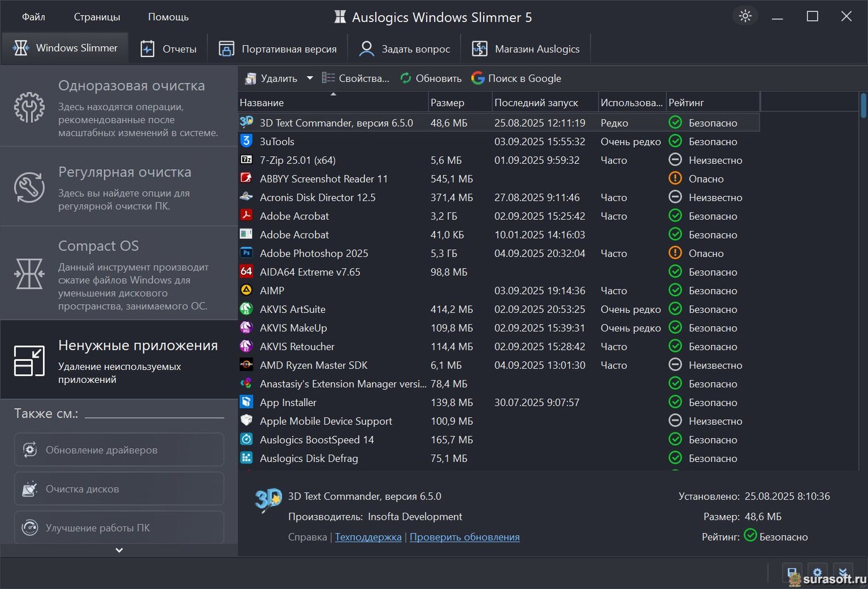Viewport: 868px width, 589px height.
Task: Switch to the Reports tab
Action: pos(169,49)
